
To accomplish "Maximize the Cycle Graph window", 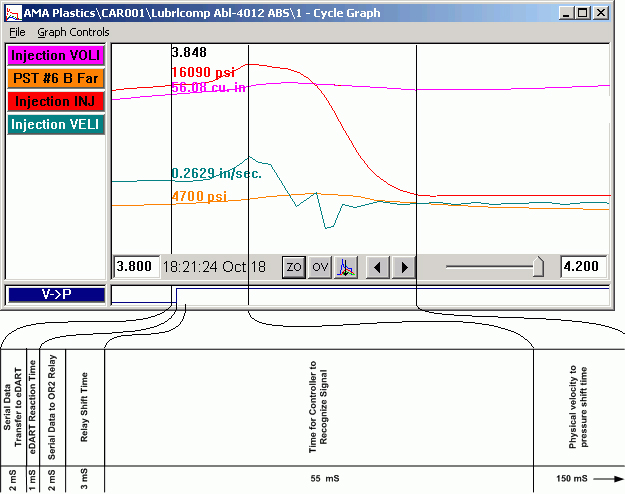I will coord(583,13).
